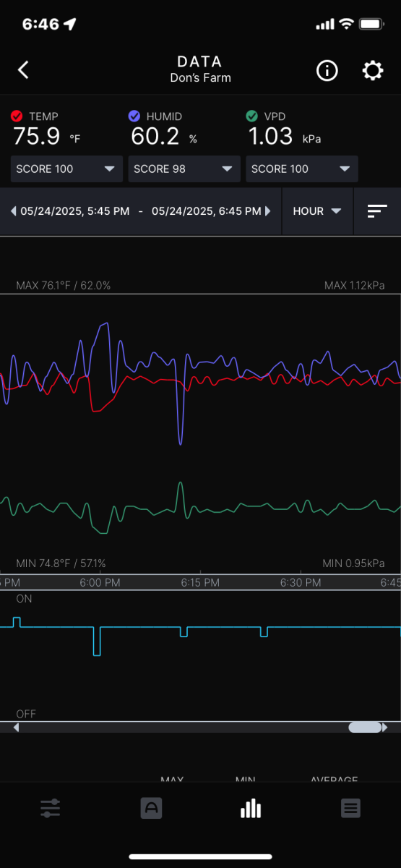Step to next time range arrow
Image resolution: width=401 pixels, height=868 pixels.
click(x=268, y=211)
